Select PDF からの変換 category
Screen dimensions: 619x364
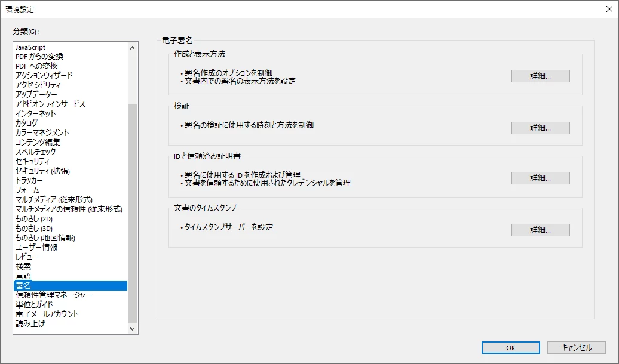tap(71, 57)
